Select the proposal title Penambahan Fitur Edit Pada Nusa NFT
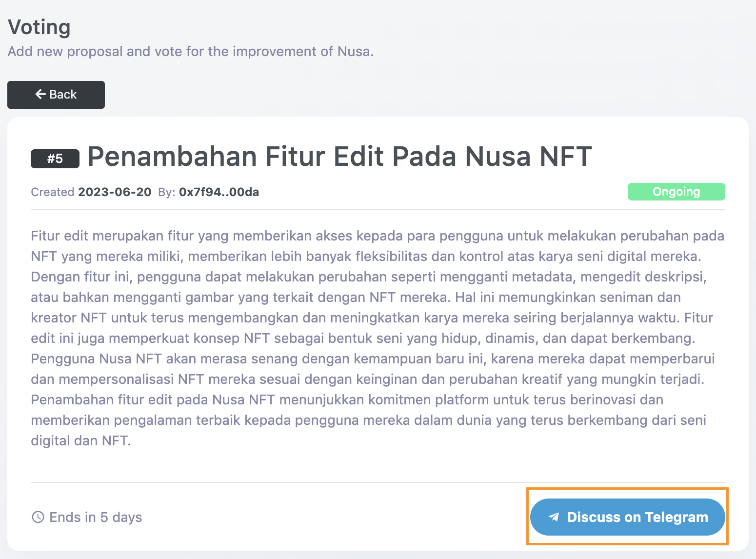 (339, 157)
